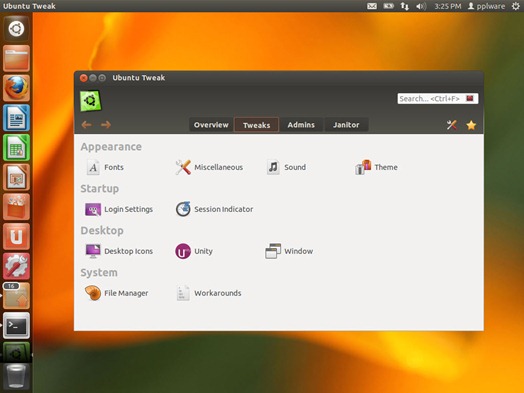Screen dimensions: 524x393
Task: Close the Ubuntu Tweak window
Action: (84, 78)
